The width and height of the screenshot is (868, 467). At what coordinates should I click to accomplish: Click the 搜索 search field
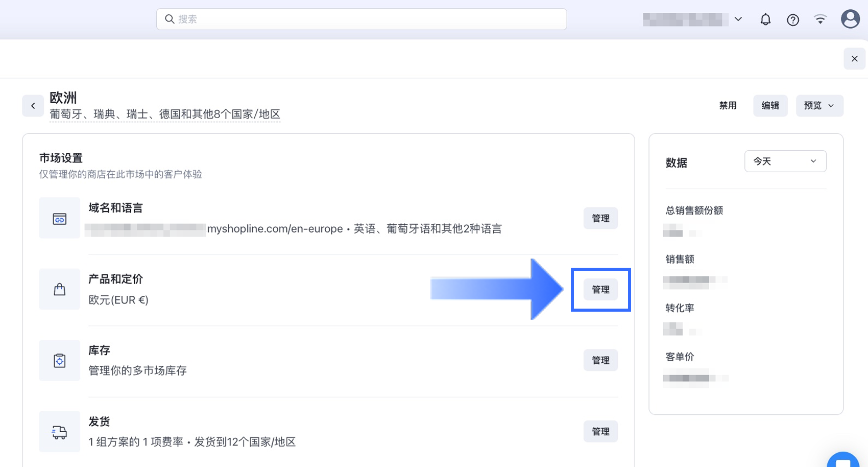coord(361,19)
